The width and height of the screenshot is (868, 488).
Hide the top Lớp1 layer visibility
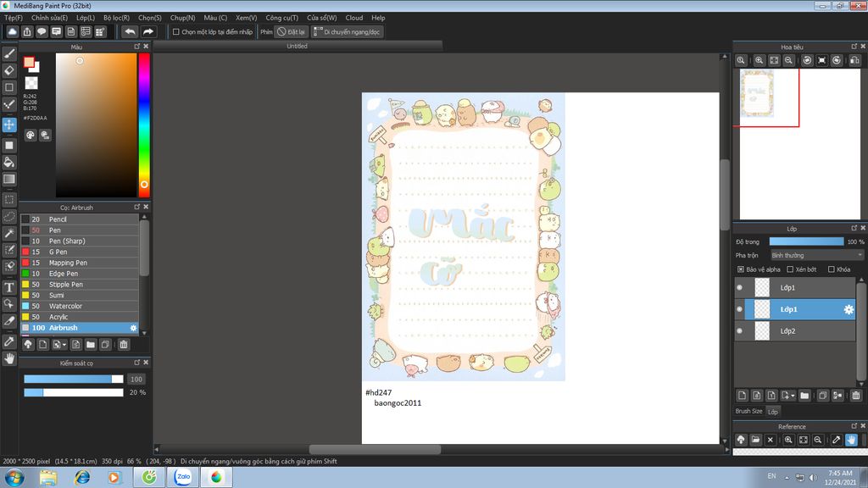click(x=739, y=288)
